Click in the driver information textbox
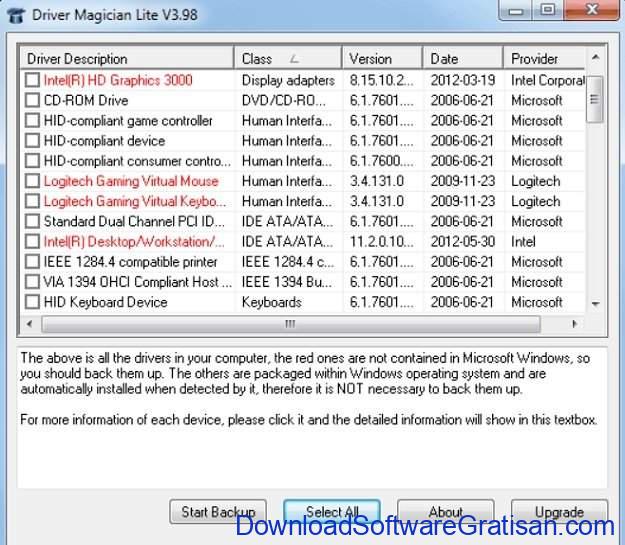 click(x=312, y=418)
